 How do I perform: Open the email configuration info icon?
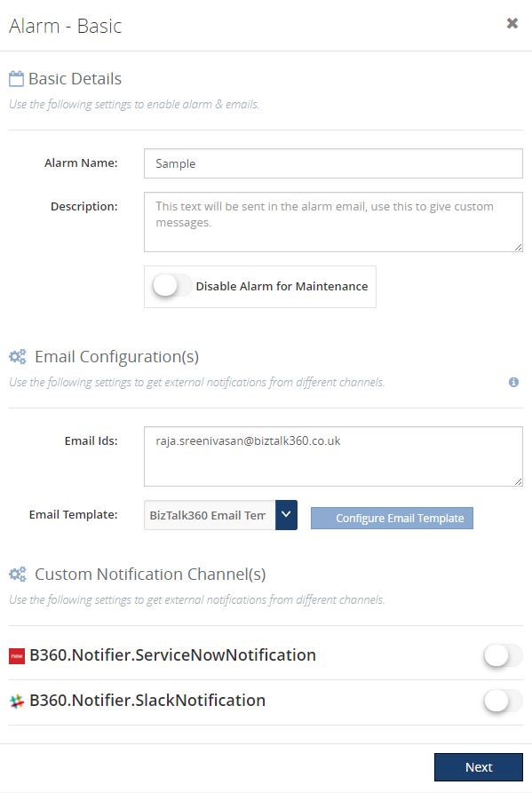pyautogui.click(x=514, y=383)
